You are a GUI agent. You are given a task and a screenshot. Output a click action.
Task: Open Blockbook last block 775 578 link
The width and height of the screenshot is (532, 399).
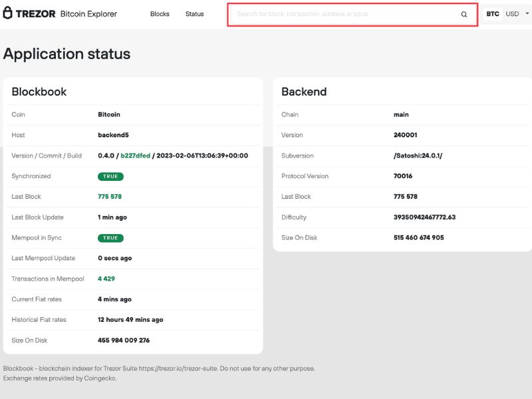(x=110, y=196)
